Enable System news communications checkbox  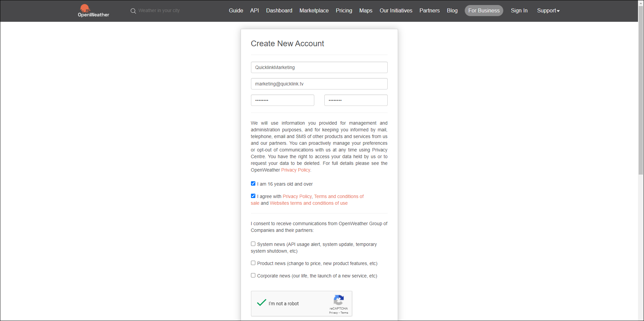253,244
